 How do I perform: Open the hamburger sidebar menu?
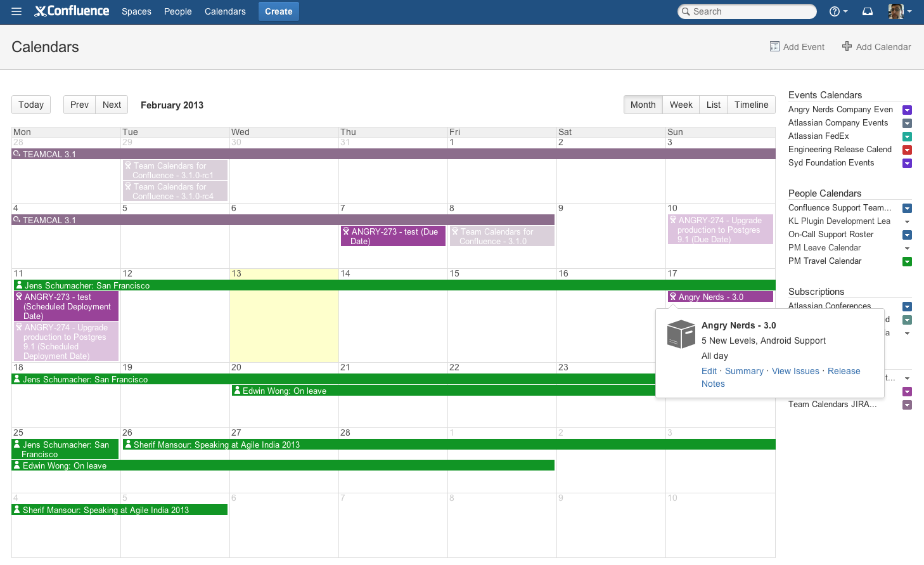click(x=16, y=11)
